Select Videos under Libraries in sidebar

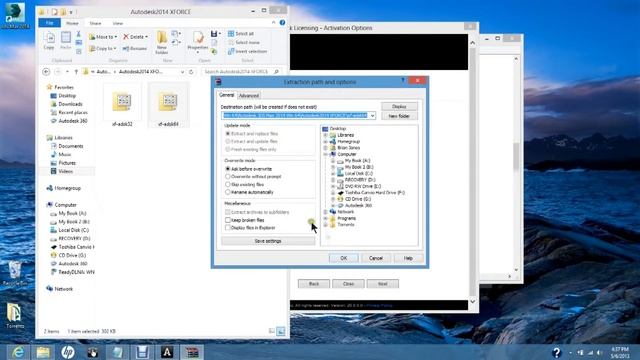pos(65,171)
